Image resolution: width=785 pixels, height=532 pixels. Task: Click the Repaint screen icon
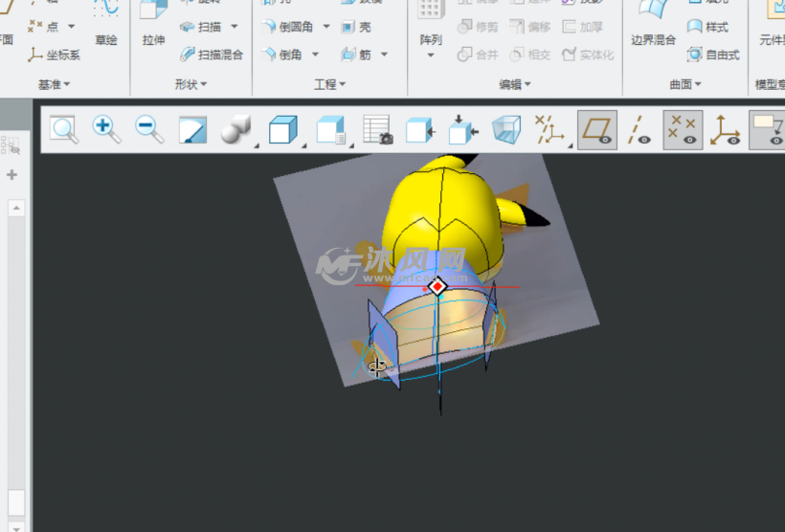[192, 130]
